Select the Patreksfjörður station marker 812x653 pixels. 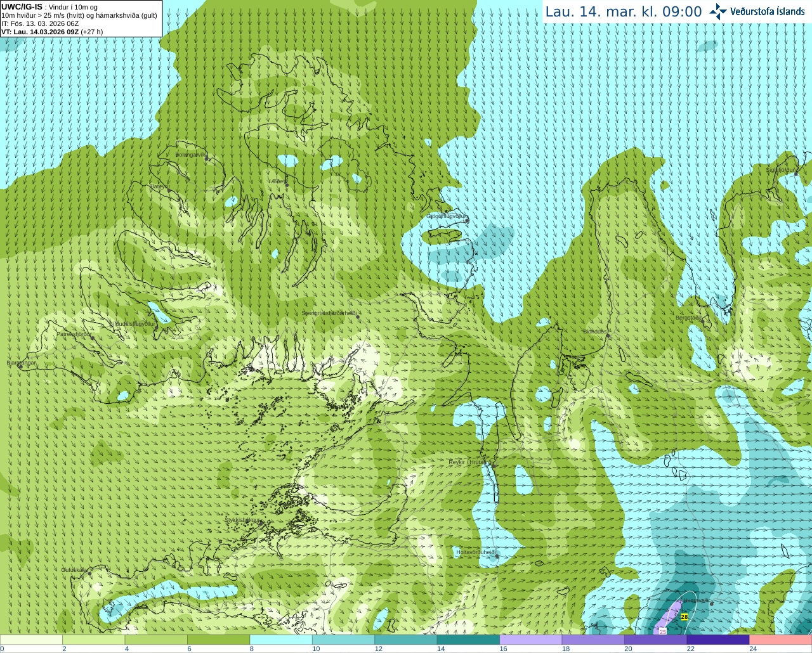pyautogui.click(x=93, y=337)
